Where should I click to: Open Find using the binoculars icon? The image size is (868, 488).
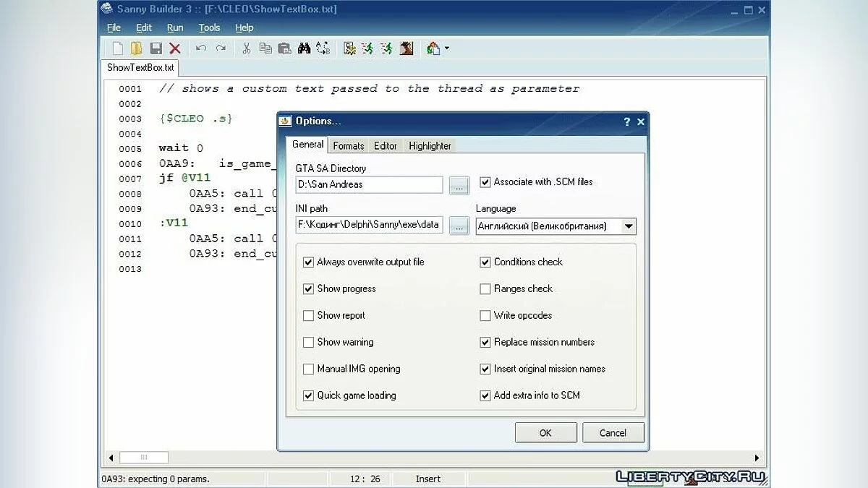click(x=304, y=48)
